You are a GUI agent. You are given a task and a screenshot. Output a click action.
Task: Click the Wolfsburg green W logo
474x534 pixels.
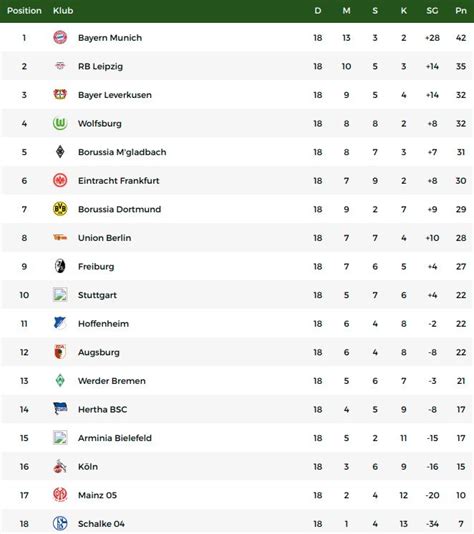(60, 123)
